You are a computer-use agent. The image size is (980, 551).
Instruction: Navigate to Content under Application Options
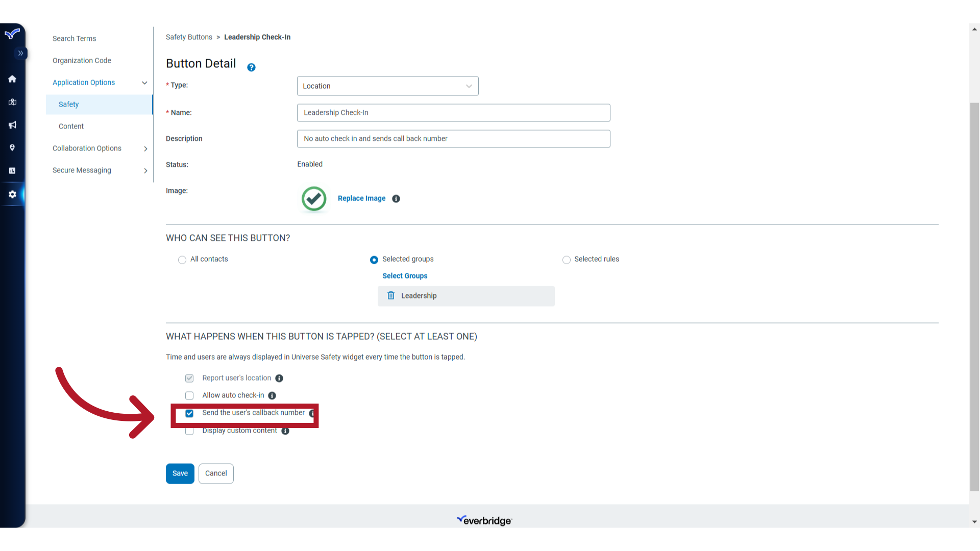coord(71,126)
